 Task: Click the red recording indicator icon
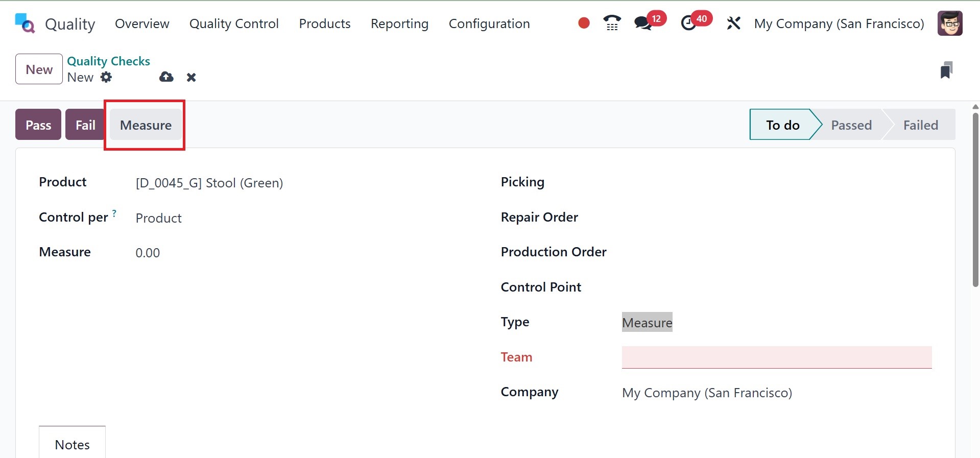point(584,23)
